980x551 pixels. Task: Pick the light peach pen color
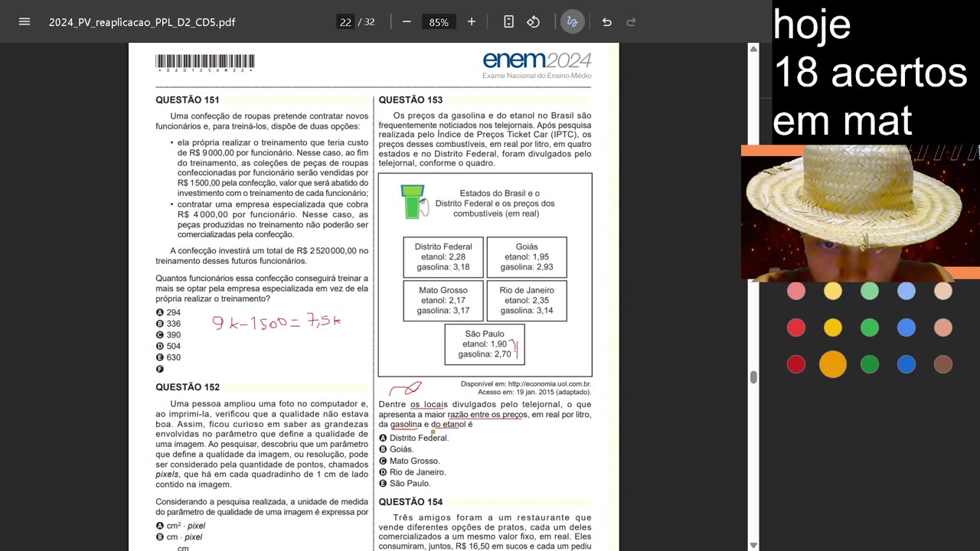943,291
